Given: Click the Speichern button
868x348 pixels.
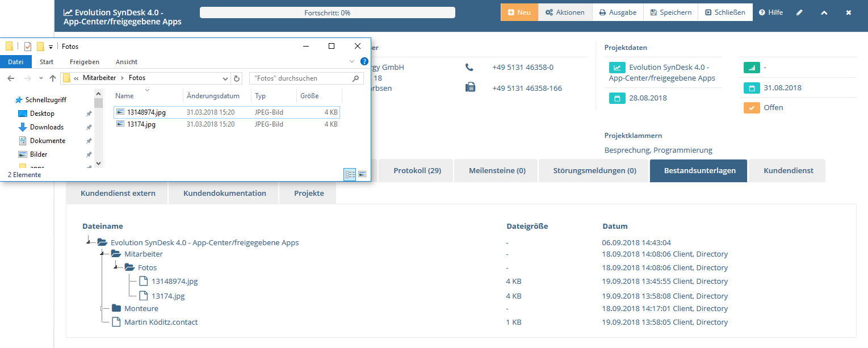Looking at the screenshot, I should [x=671, y=12].
